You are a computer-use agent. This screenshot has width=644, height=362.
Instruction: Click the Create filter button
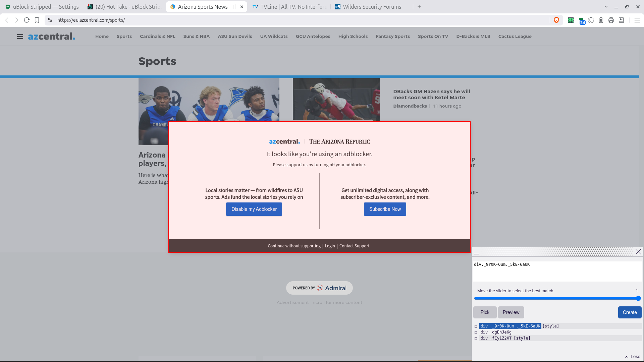click(630, 312)
